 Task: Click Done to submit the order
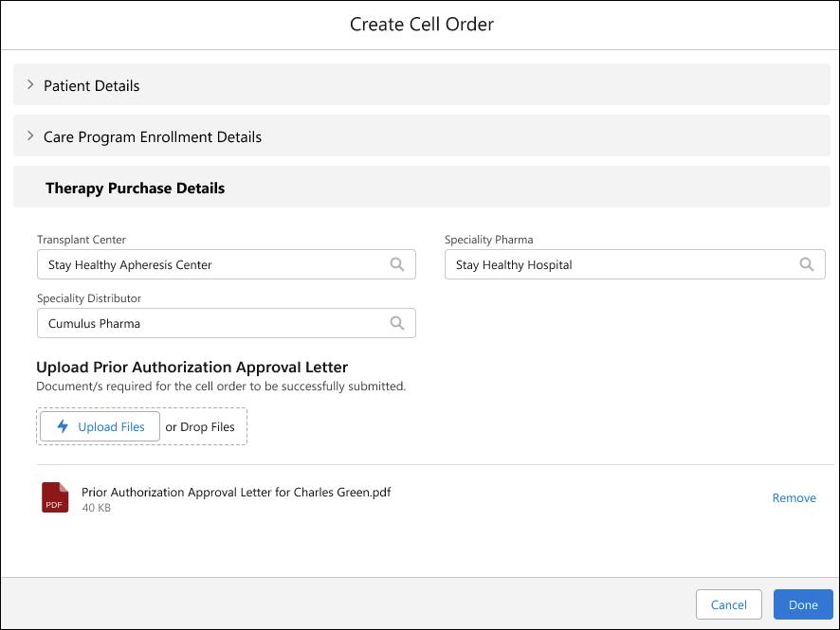pyautogui.click(x=803, y=604)
